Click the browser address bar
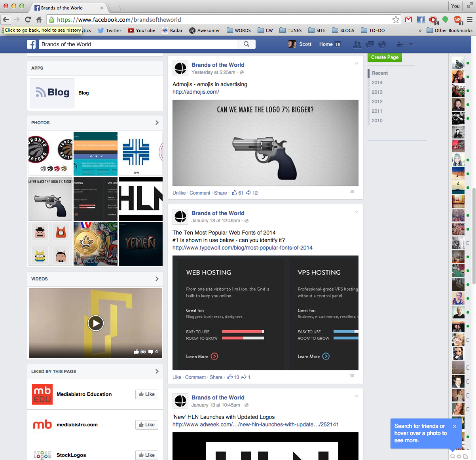This screenshot has height=460, width=476. coord(224,19)
